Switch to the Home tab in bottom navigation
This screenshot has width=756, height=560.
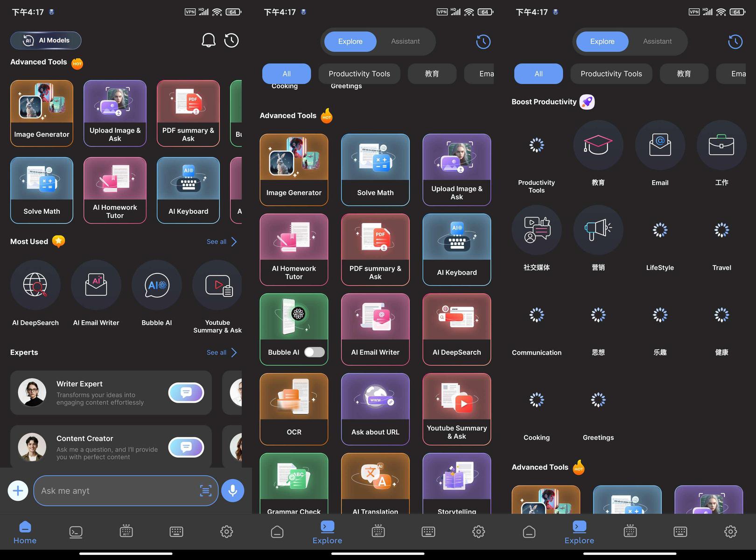25,532
